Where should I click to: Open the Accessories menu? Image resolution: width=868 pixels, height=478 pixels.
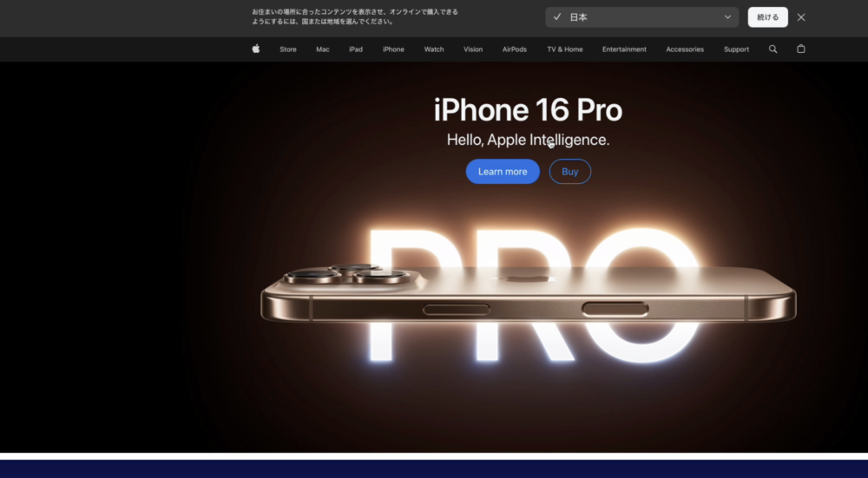[x=685, y=49]
